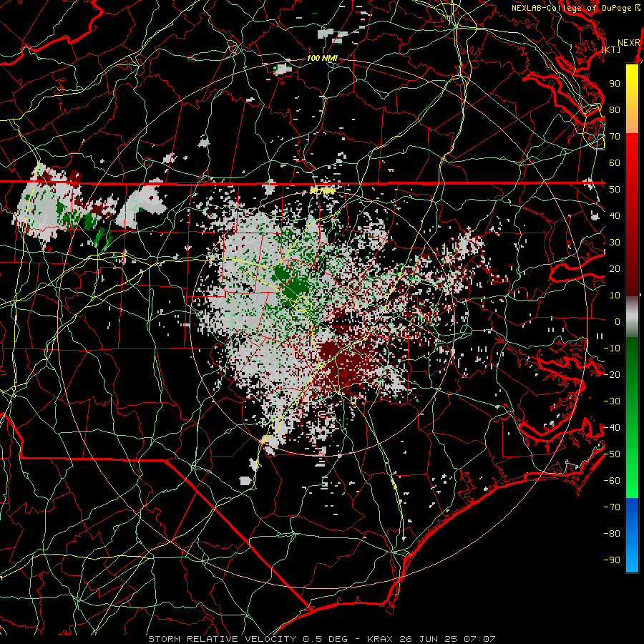The width and height of the screenshot is (644, 644).
Task: Click the -60 value on velocity scale
Action: coord(612,481)
